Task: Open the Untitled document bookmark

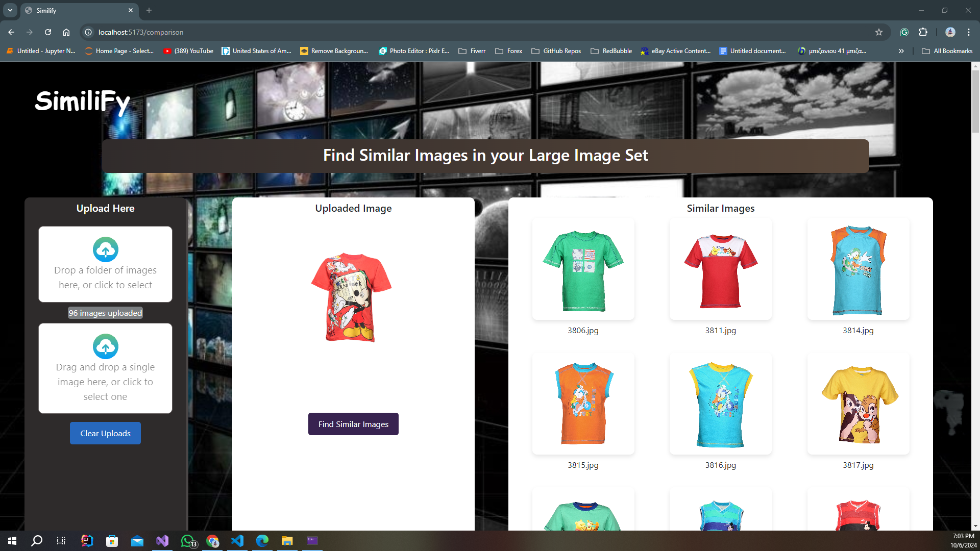Action: click(753, 51)
